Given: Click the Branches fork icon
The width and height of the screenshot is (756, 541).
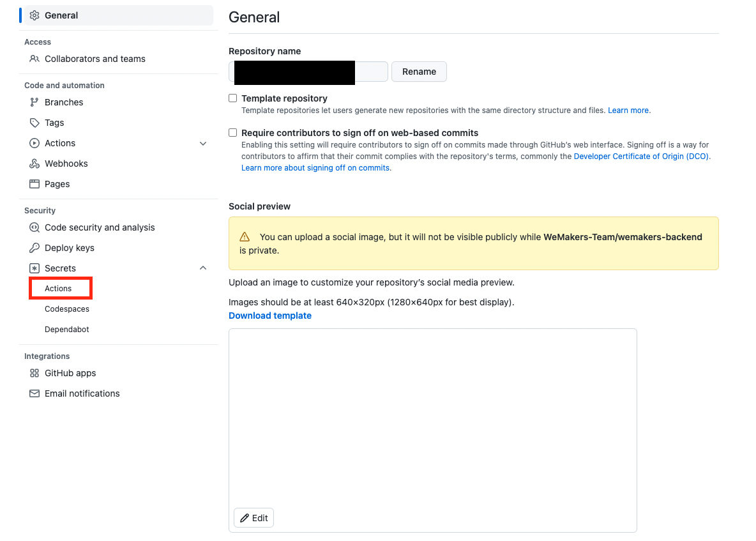Looking at the screenshot, I should (x=34, y=102).
